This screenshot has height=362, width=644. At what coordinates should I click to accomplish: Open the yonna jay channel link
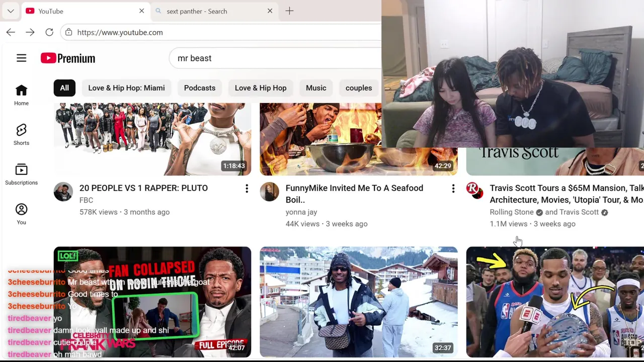pos(301,212)
